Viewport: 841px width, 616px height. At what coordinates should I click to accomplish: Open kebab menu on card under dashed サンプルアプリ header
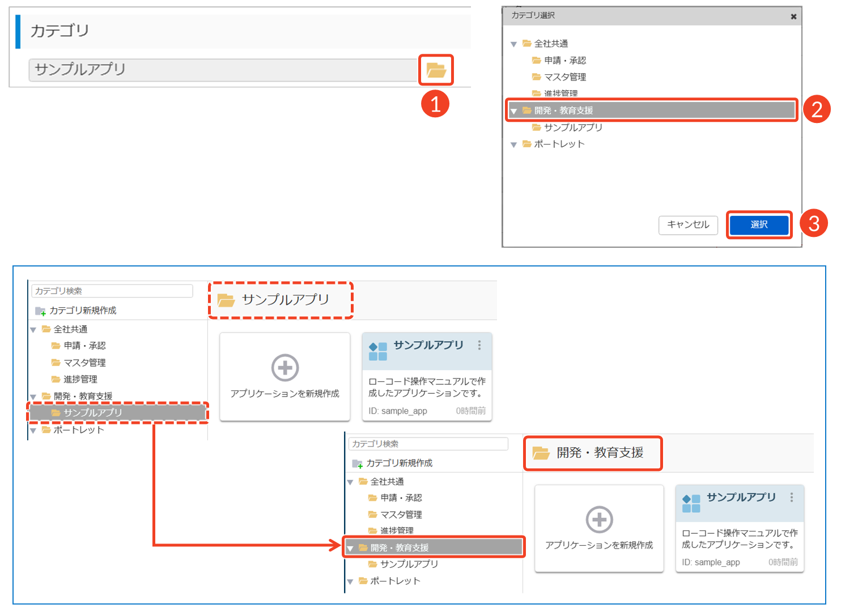(x=479, y=345)
